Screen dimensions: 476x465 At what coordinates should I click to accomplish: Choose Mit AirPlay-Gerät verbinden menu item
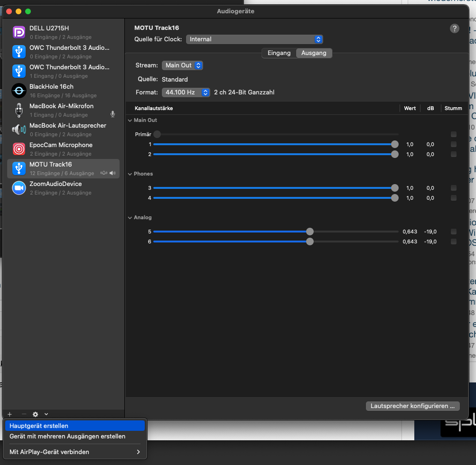pyautogui.click(x=75, y=452)
